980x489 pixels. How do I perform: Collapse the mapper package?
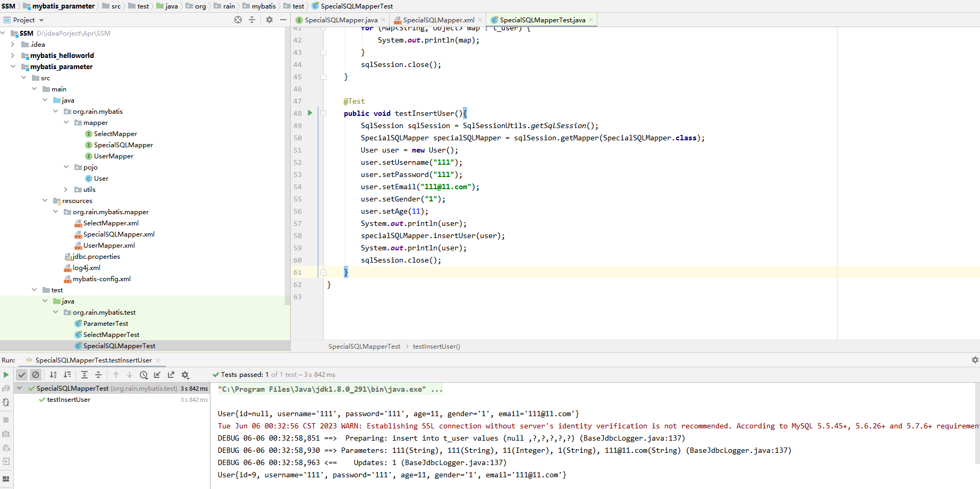[x=66, y=122]
